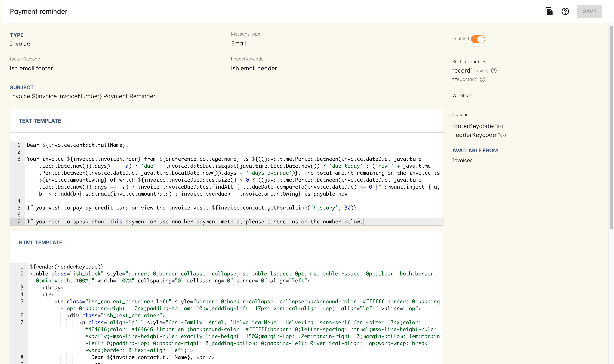Open help for to (Contact) variable
The height and width of the screenshot is (364, 614).
pyautogui.click(x=482, y=80)
